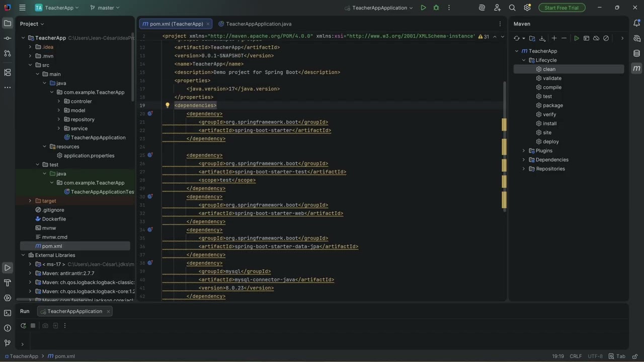644x362 pixels.
Task: Click the 19:19 caret position indicator
Action: click(558, 356)
